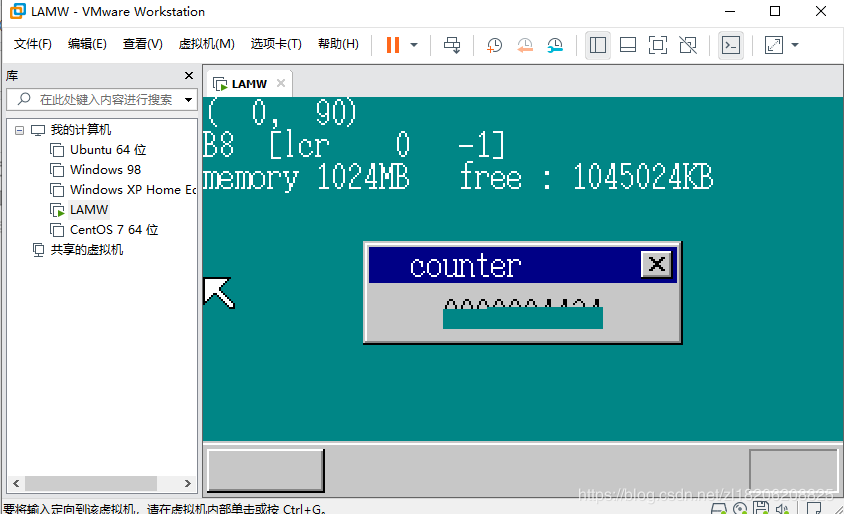The image size is (844, 514).
Task: Send Ctrl+Alt+Del to the virtual machine
Action: pyautogui.click(x=452, y=45)
